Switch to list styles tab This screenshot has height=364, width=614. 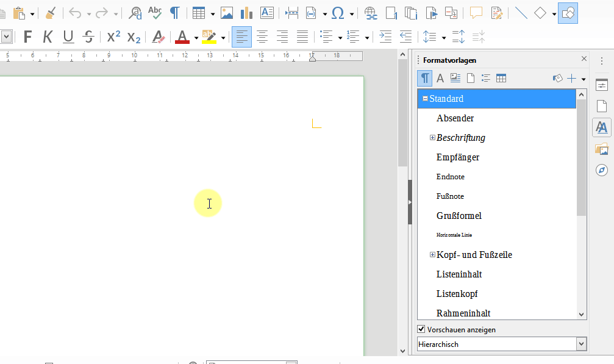pos(486,78)
